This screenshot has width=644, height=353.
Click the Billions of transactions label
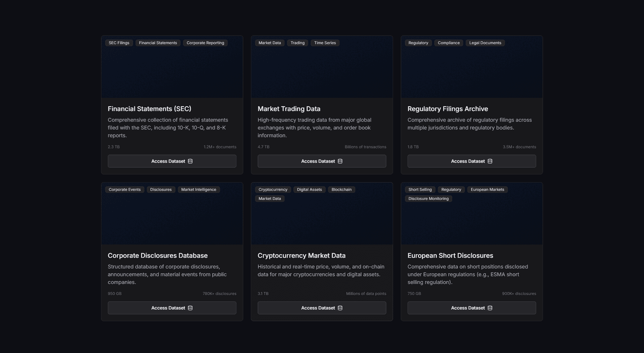click(365, 147)
